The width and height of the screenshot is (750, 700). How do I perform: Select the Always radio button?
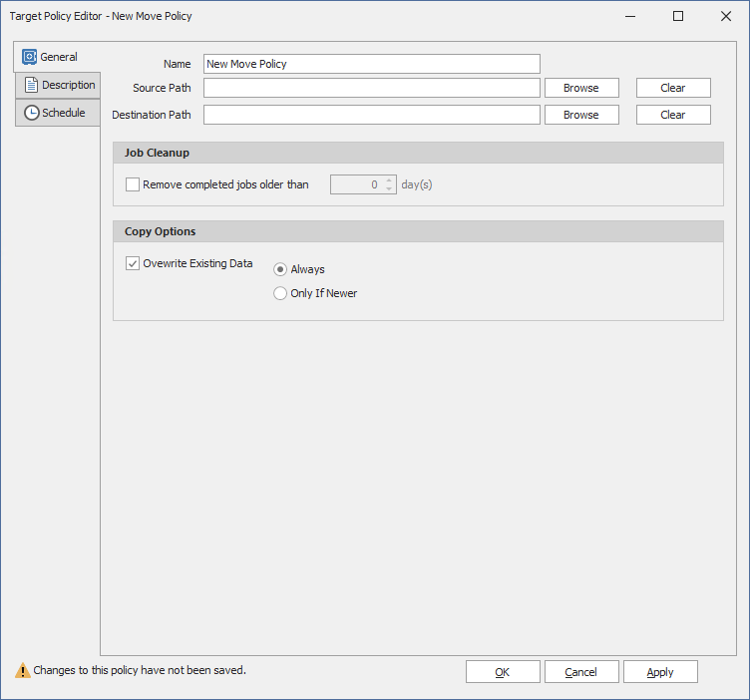[280, 269]
